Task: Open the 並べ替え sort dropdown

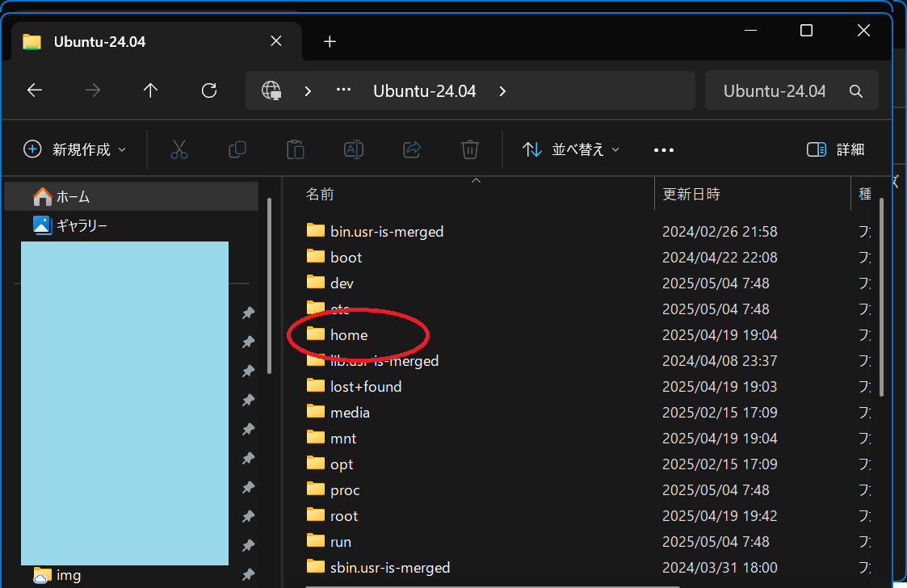Action: click(x=571, y=149)
